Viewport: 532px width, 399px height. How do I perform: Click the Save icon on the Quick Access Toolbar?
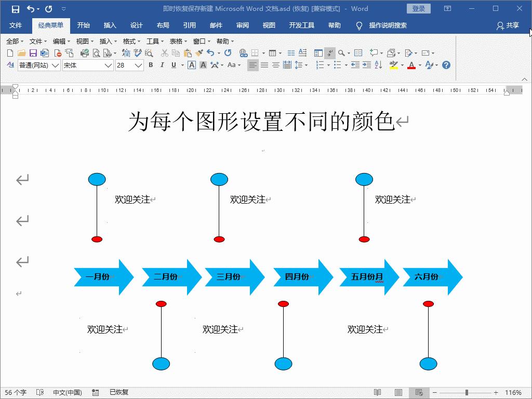pos(16,8)
